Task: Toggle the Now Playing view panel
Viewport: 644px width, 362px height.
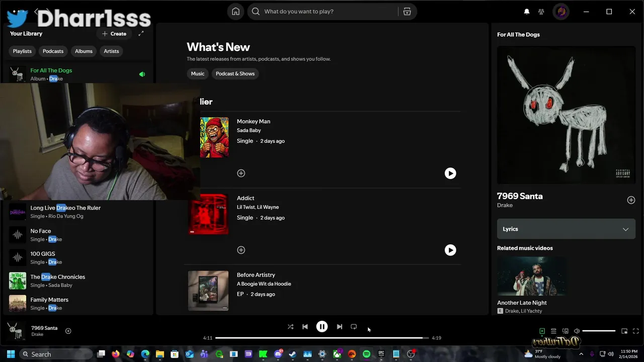Action: 542,331
